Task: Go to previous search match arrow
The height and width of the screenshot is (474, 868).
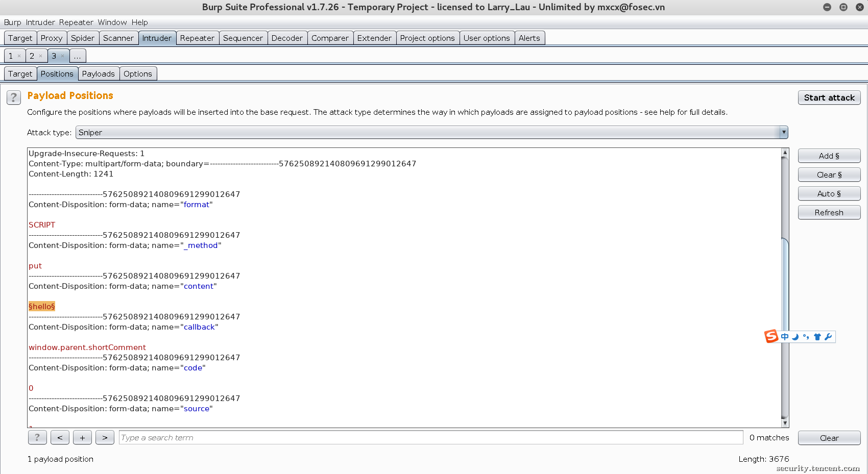Action: pos(60,438)
